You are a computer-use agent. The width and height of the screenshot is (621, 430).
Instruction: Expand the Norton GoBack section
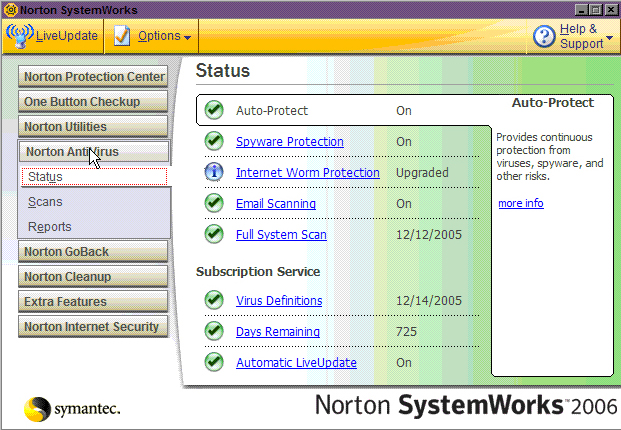click(93, 251)
